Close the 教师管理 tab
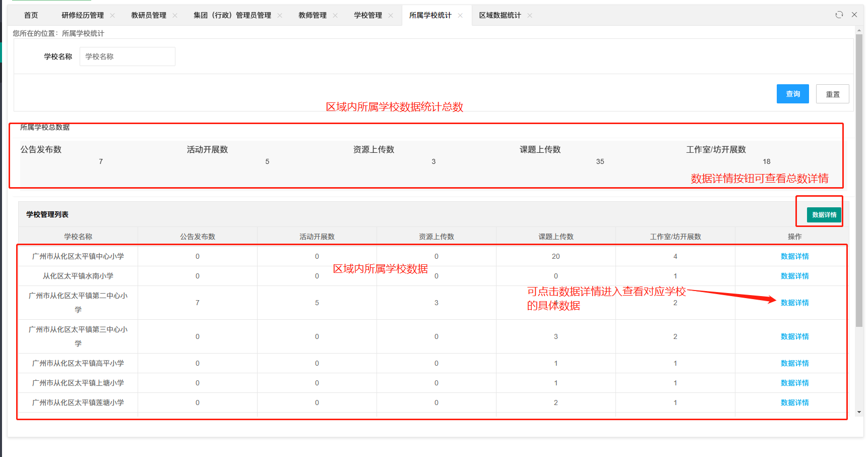868x457 pixels. [335, 16]
